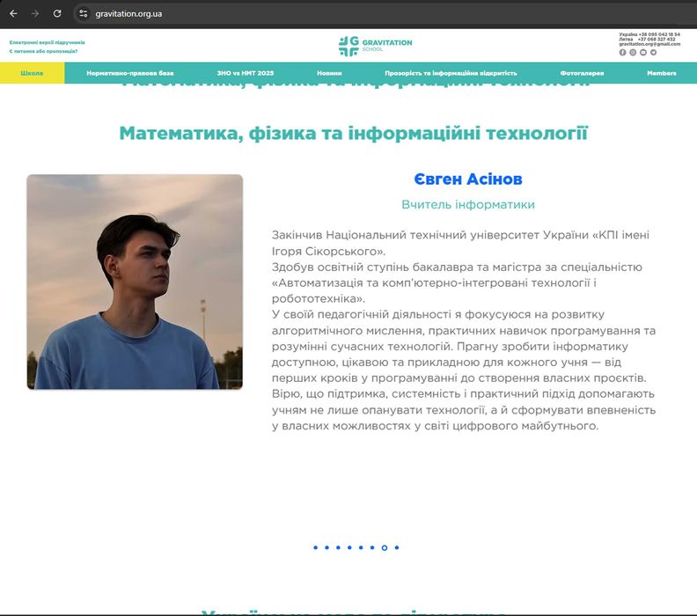Screen dimensions: 697x616
Task: Click the line starting 'У своїй педагогічній діяльності'
Action: point(438,314)
